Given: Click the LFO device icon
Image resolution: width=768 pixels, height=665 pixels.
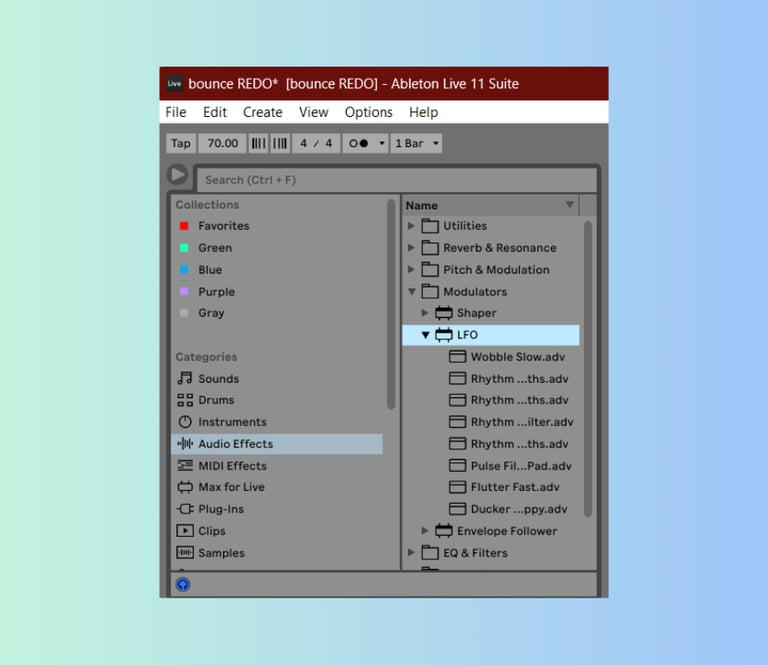Looking at the screenshot, I should click(x=444, y=335).
